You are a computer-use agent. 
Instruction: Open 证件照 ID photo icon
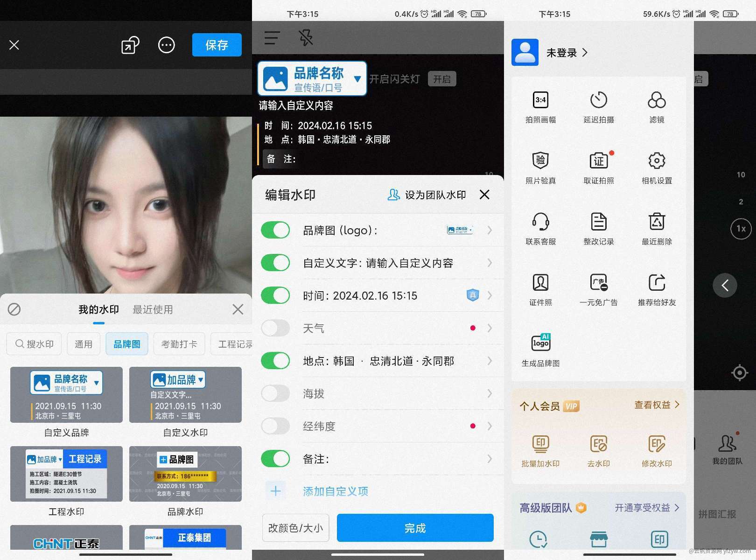(540, 283)
